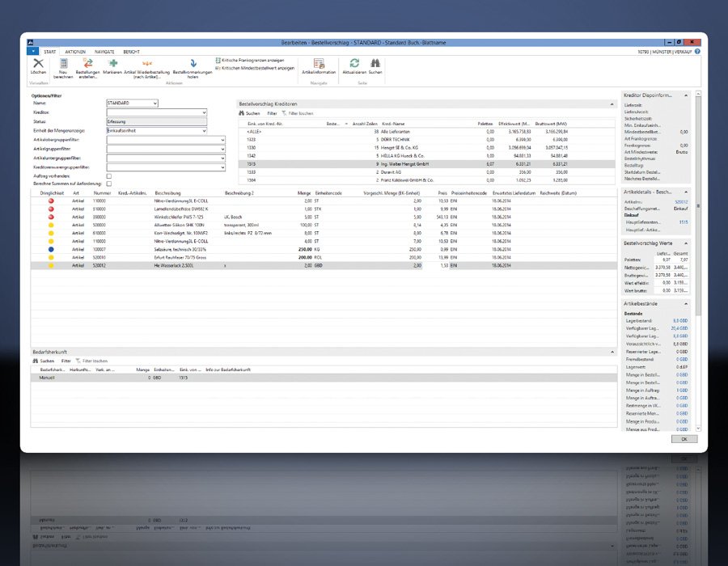Click Kritische Frankogrenzen anzeigen
The width and height of the screenshot is (728, 566).
[x=252, y=60]
